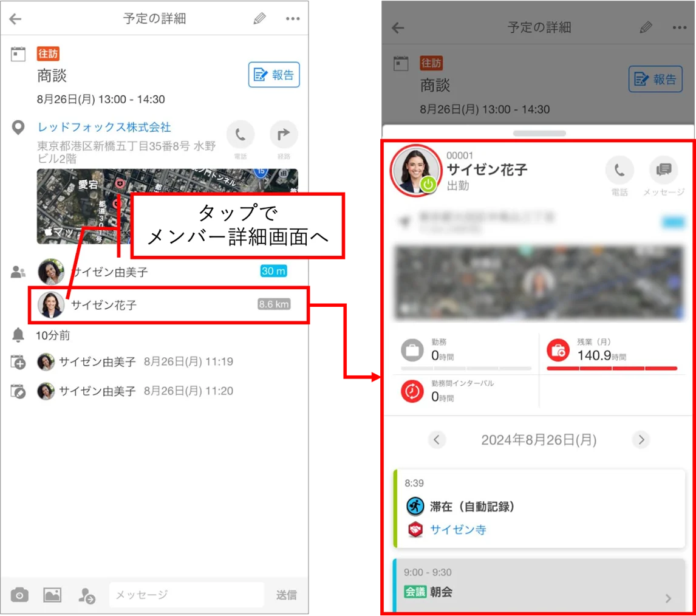The width and height of the screenshot is (696, 616).
Task: Tap the route directions arrow icon
Action: [x=284, y=134]
